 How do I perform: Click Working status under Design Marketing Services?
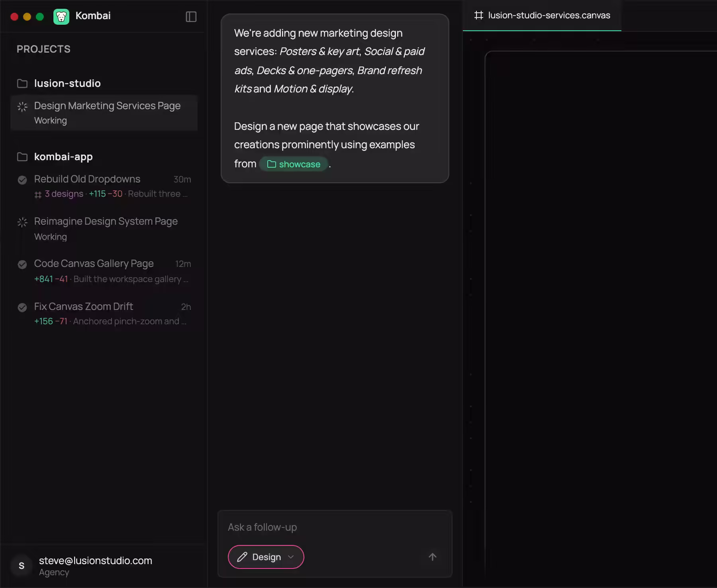[x=51, y=121]
